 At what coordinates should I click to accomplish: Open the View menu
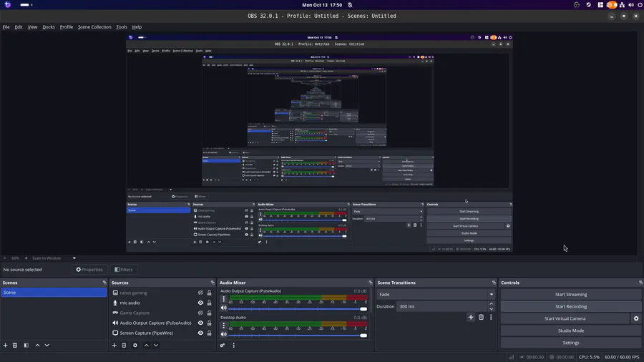(x=32, y=27)
